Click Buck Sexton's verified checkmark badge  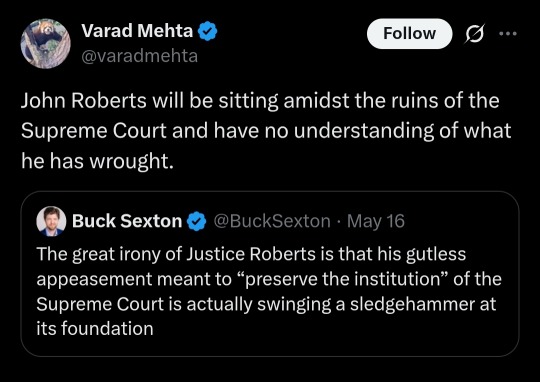(196, 221)
